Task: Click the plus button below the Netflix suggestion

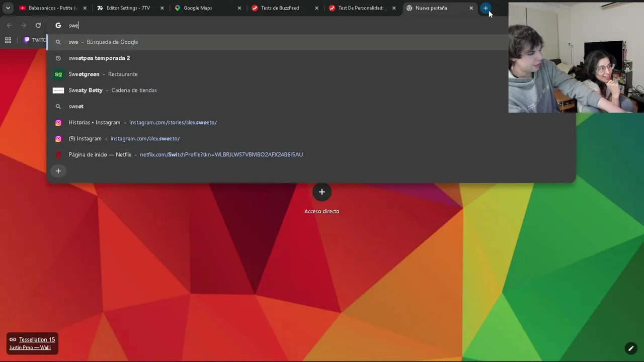Action: [x=58, y=171]
